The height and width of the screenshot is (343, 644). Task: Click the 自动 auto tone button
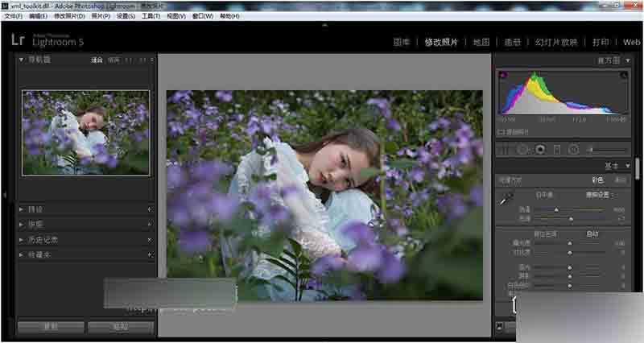[592, 234]
